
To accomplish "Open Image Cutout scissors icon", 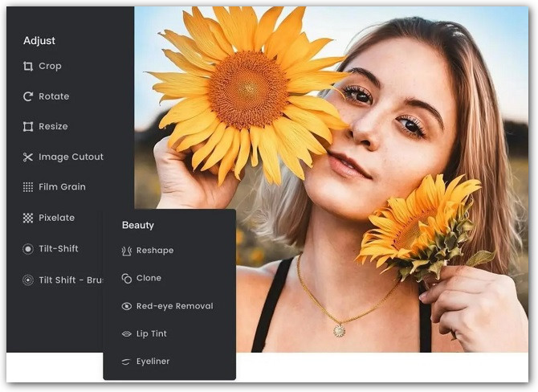I will (28, 157).
